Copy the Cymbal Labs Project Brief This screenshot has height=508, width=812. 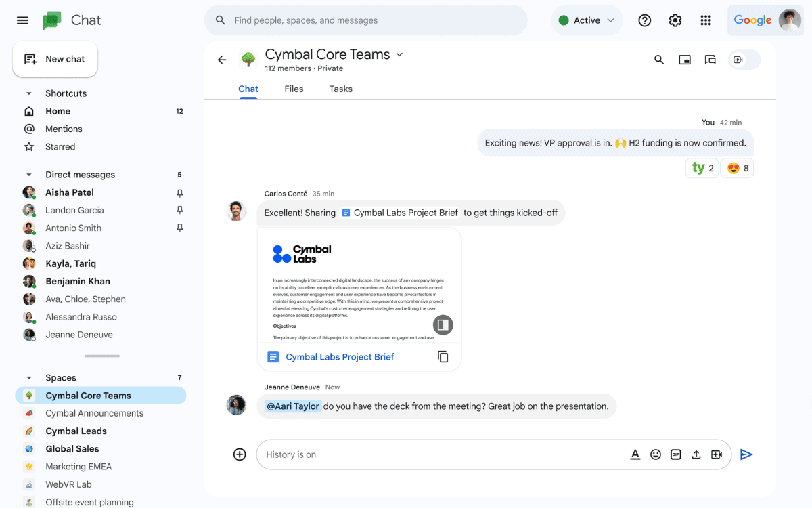pyautogui.click(x=443, y=356)
